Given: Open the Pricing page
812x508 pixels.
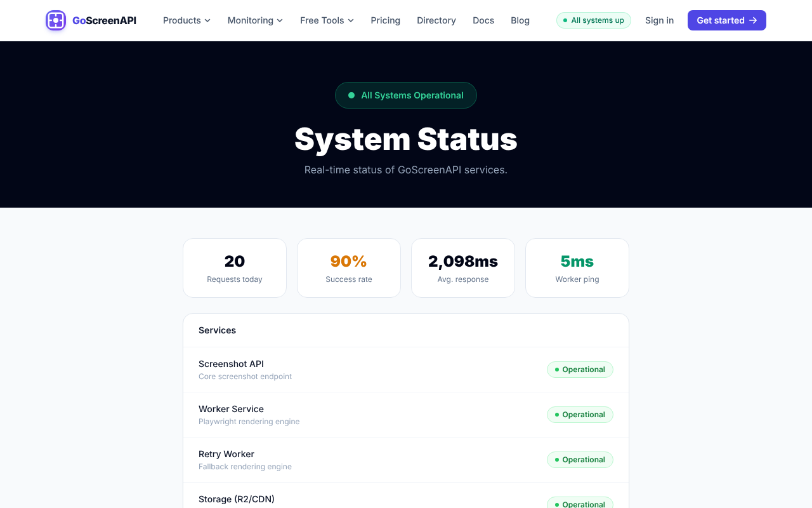Looking at the screenshot, I should pos(386,20).
